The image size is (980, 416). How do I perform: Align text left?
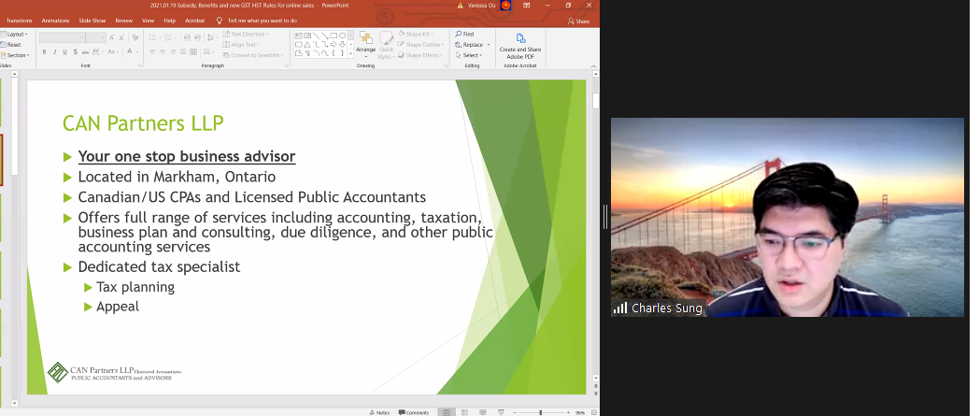(152, 52)
